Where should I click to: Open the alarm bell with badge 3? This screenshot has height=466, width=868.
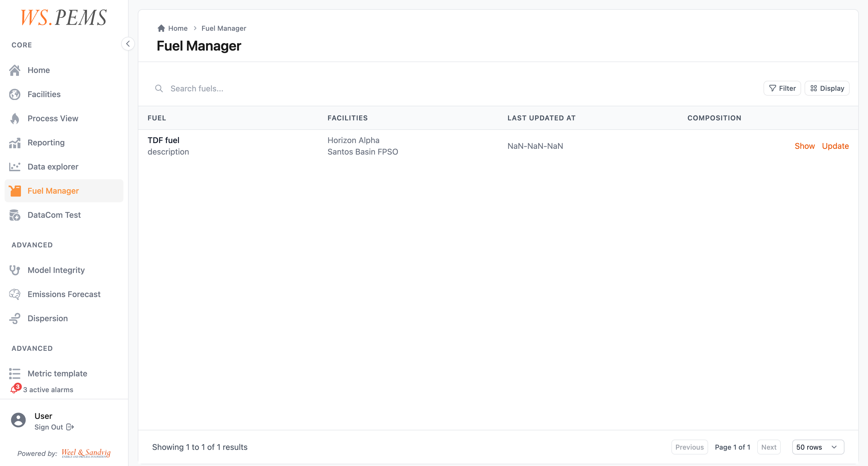click(x=15, y=389)
